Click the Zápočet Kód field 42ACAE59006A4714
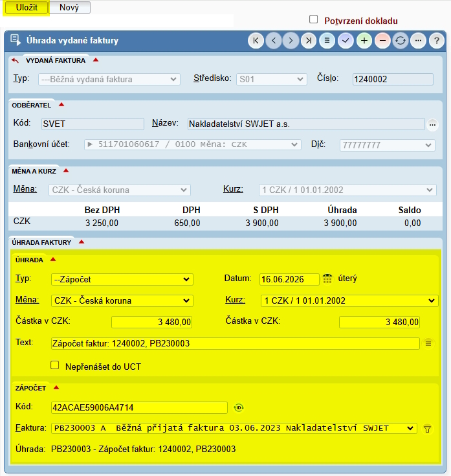This screenshot has height=476, width=451. pos(139,408)
